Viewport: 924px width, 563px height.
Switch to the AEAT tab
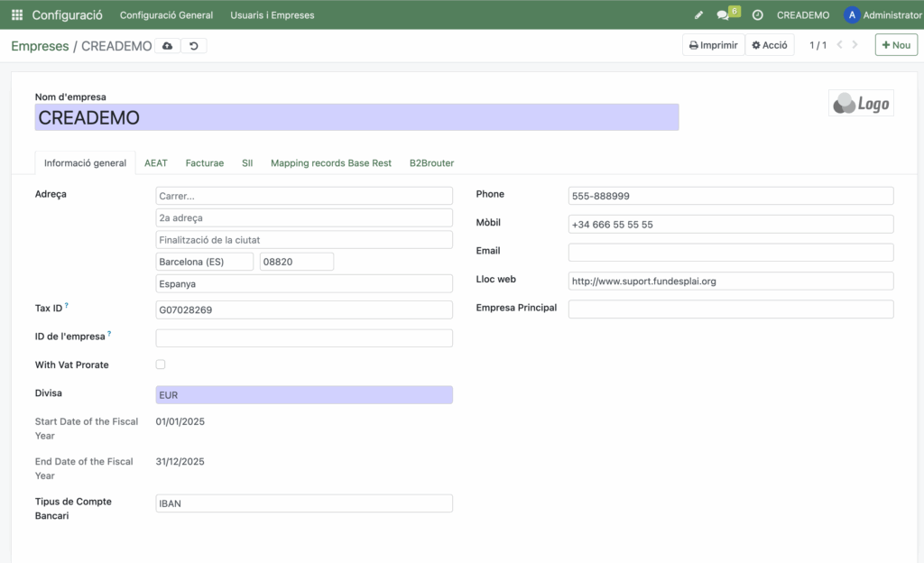(x=156, y=163)
